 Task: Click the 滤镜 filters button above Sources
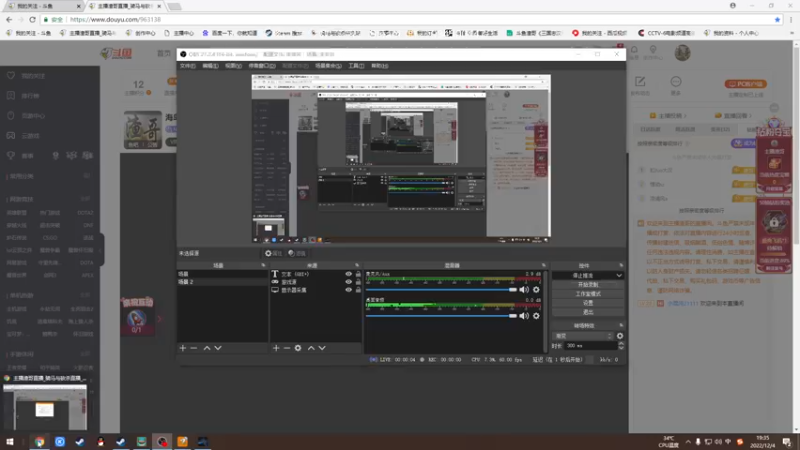click(x=296, y=253)
